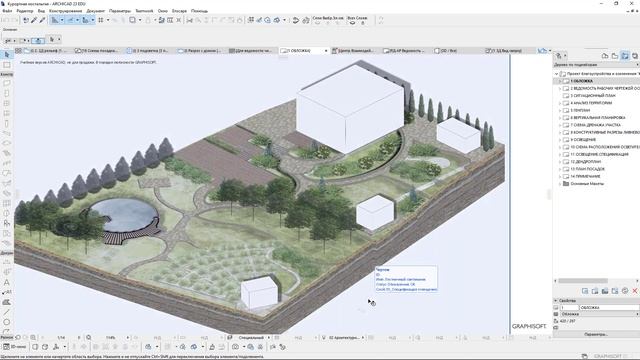Open the View Map icon in navigator header
640x360 pixels.
[615, 56]
